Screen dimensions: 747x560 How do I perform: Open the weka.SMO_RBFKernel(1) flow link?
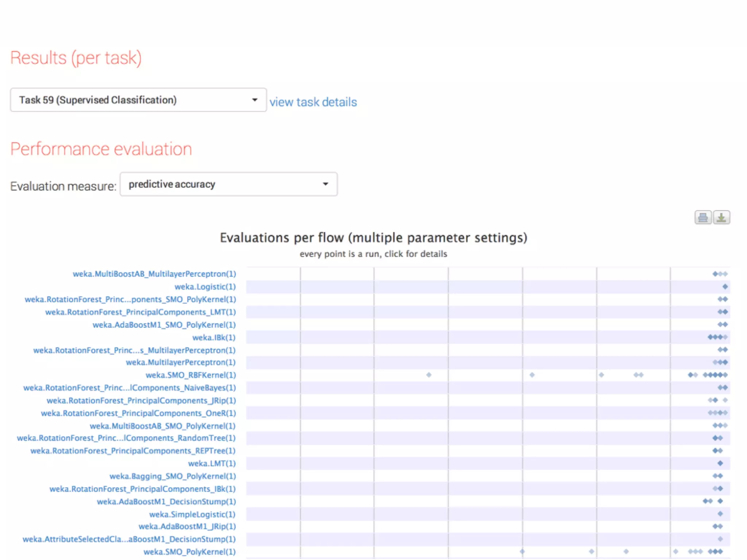click(190, 375)
